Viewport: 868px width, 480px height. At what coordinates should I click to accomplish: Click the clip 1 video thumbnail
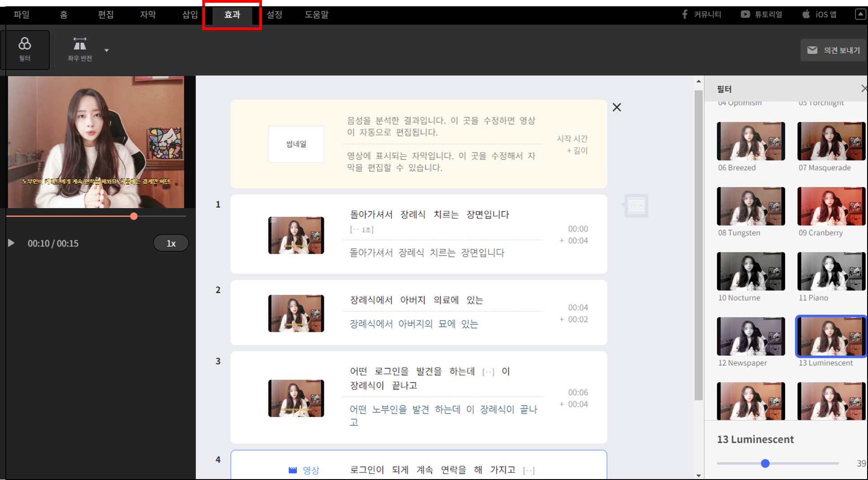pos(296,236)
